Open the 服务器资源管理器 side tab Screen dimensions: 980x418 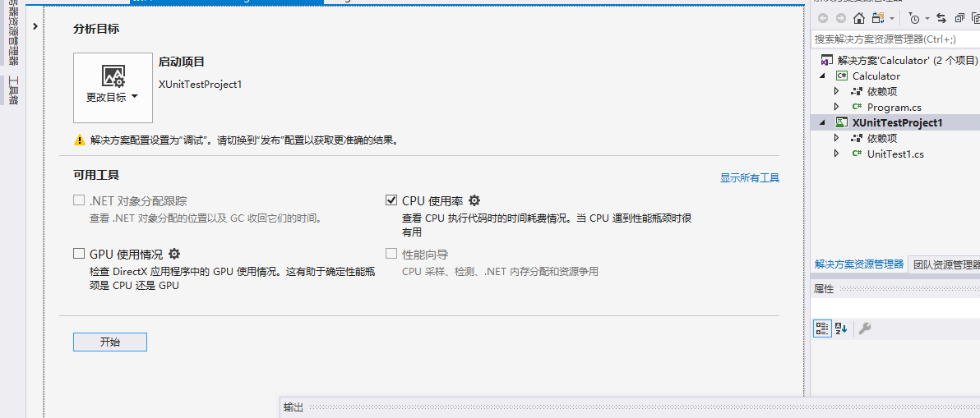(12, 31)
